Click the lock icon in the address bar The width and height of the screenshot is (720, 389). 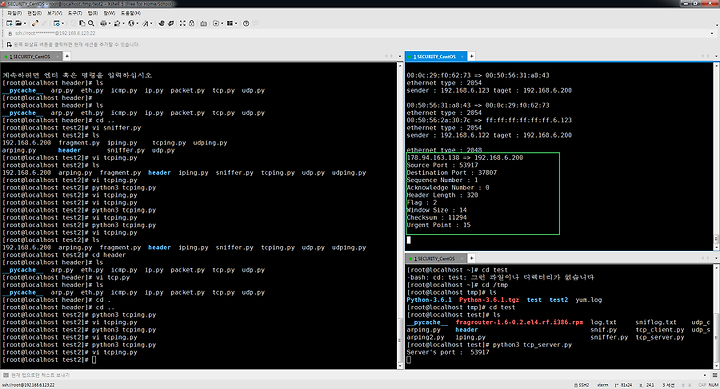[x=10, y=33]
